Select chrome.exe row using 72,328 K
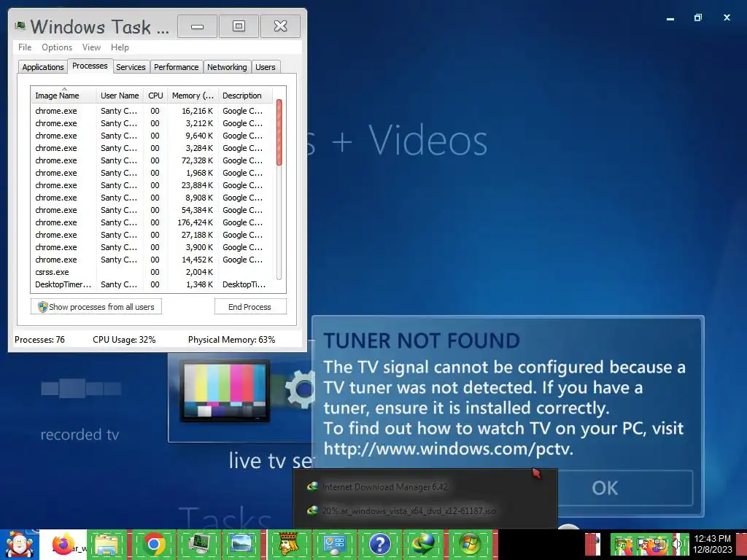This screenshot has width=747, height=560. coord(152,160)
